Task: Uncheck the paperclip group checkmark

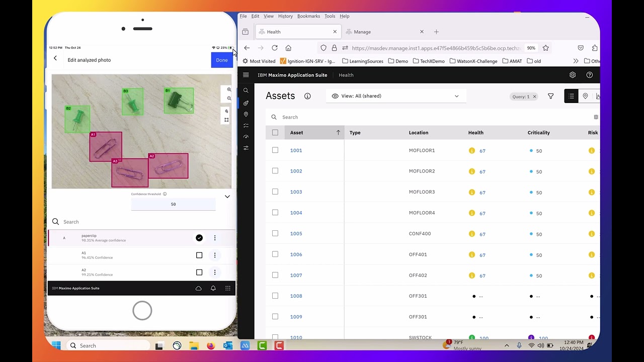Action: click(x=199, y=238)
